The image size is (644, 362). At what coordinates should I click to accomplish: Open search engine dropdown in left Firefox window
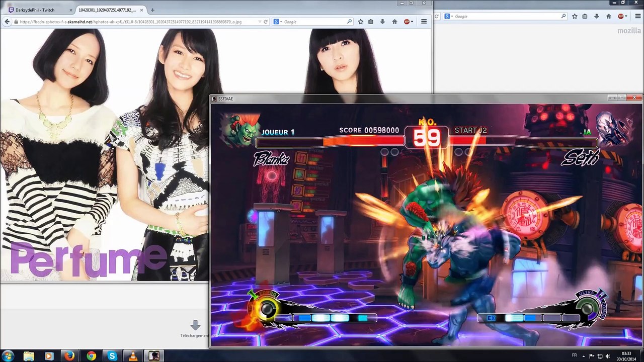[278, 22]
